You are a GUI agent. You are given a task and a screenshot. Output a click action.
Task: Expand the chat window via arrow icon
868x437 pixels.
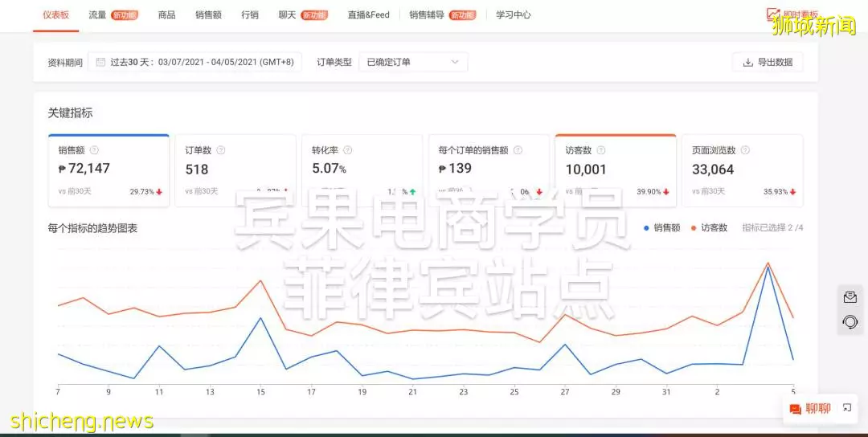coord(846,408)
